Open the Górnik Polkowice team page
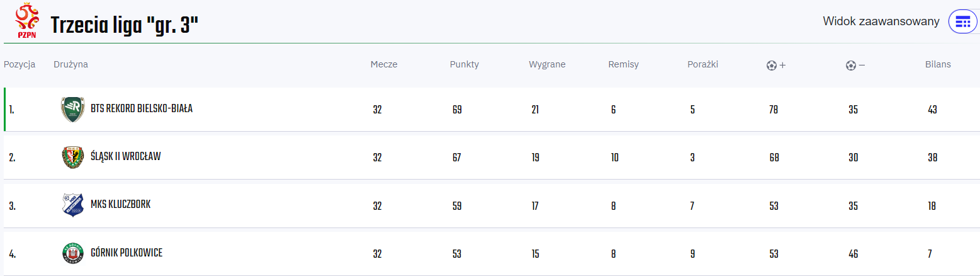Image resolution: width=980 pixels, height=276 pixels. (127, 253)
